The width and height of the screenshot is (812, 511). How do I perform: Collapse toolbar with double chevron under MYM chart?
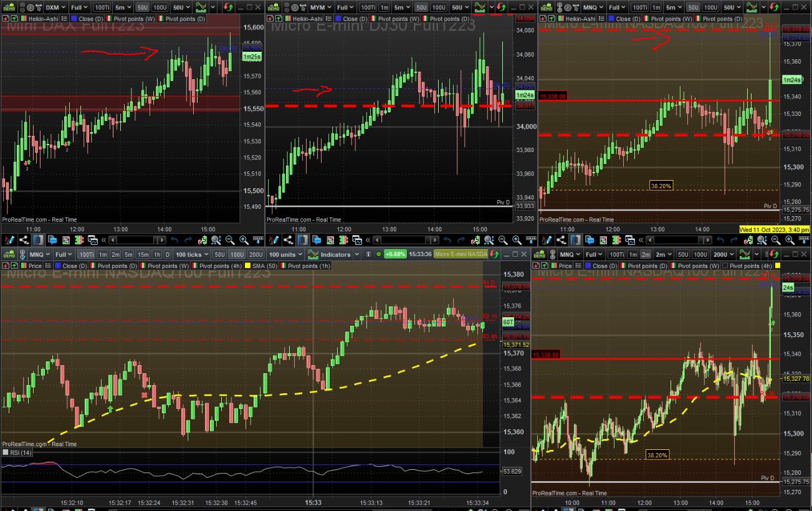368,240
